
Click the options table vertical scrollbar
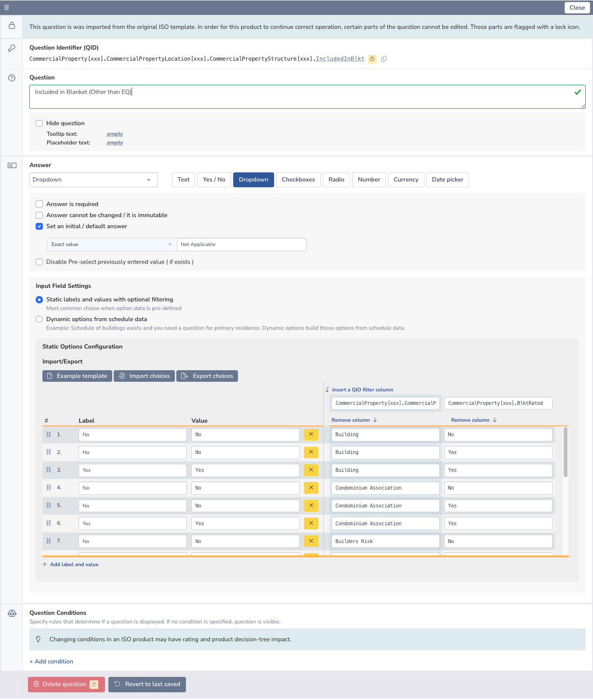pos(566,453)
